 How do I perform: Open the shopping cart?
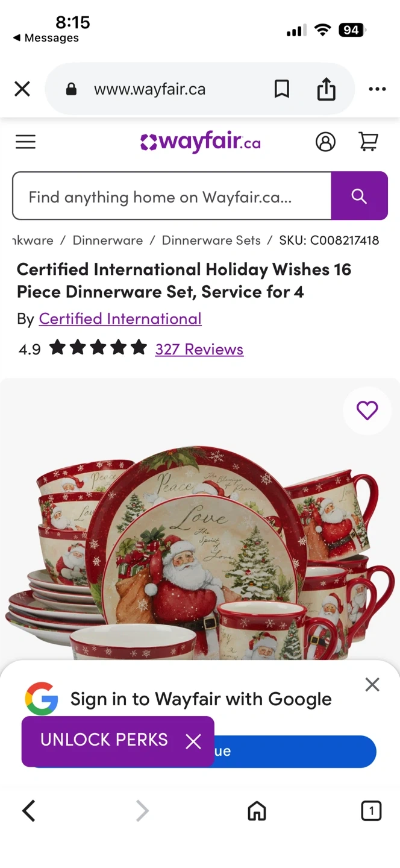point(368,142)
